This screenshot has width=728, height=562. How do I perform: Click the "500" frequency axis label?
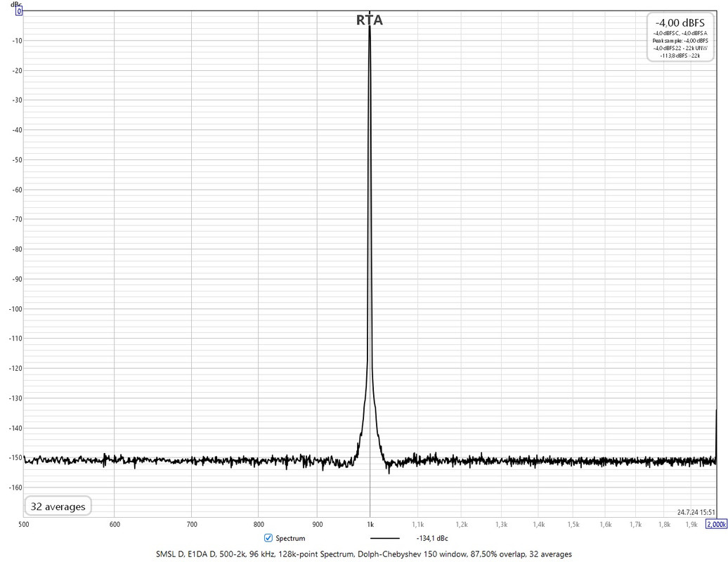[24, 524]
